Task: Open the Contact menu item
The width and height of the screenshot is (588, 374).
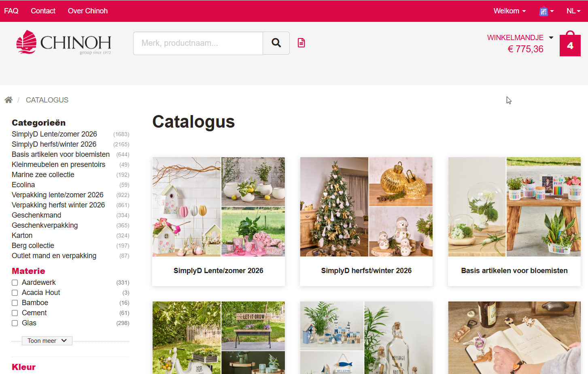Action: [x=43, y=11]
